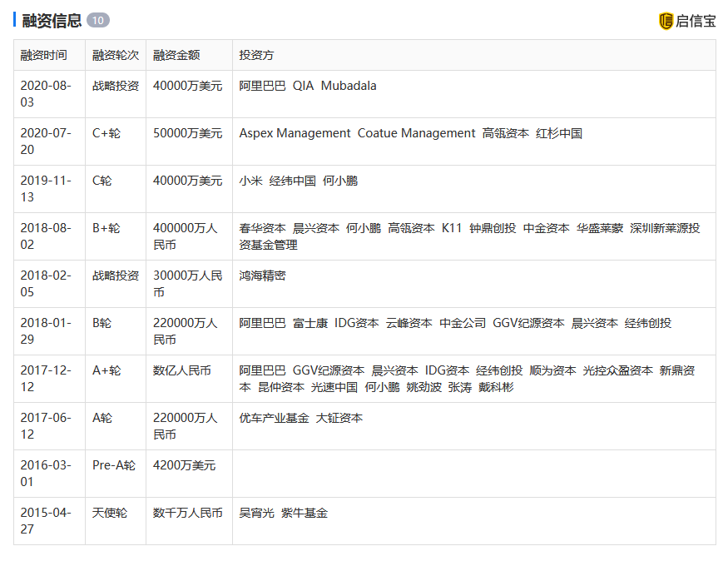Screen dimensions: 728x561
Task: Click the 融资金额 column header
Action: click(x=176, y=55)
